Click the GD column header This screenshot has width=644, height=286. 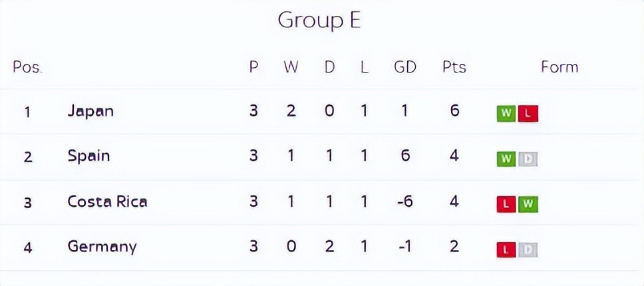404,67
